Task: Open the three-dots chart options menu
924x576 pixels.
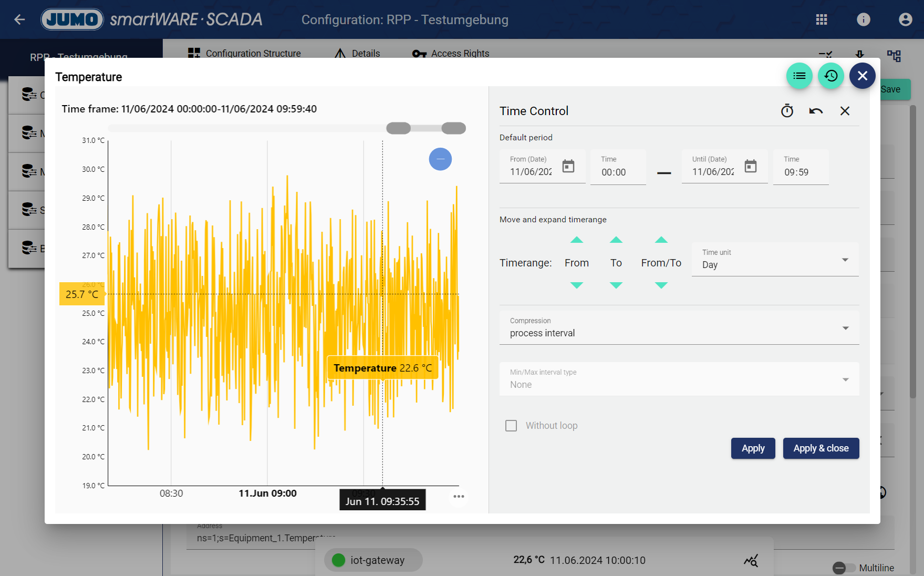Action: 459,497
